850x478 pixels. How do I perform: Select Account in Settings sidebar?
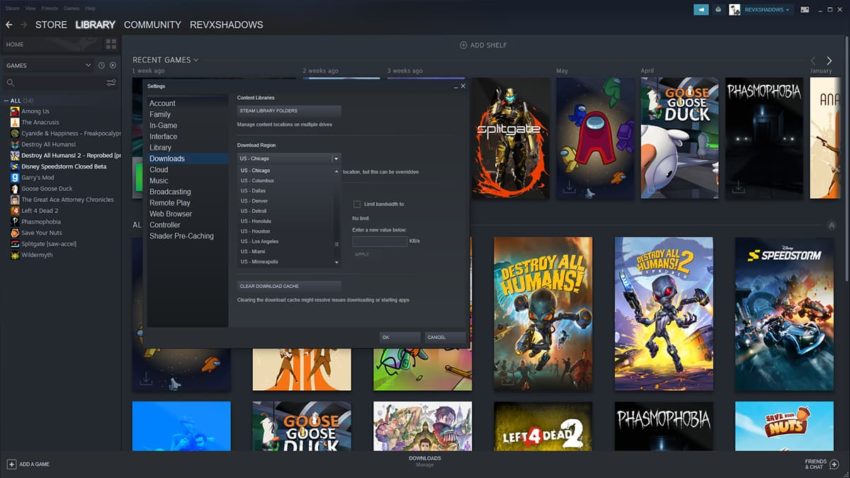point(163,104)
